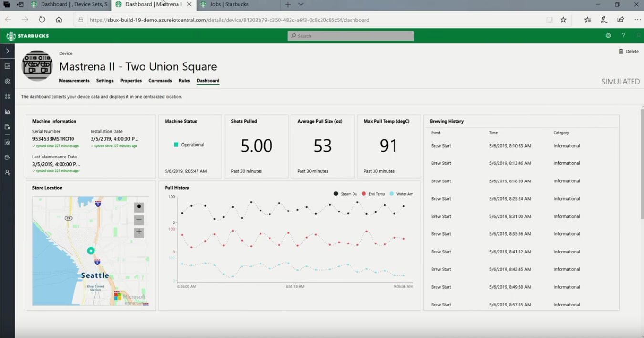Switch to the Commands tab
Image resolution: width=644 pixels, height=338 pixels.
pos(160,81)
